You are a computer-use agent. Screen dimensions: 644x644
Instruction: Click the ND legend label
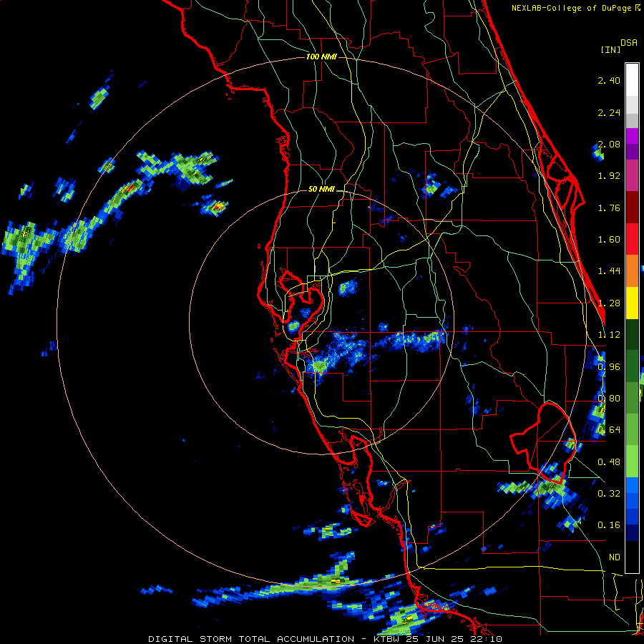point(615,557)
